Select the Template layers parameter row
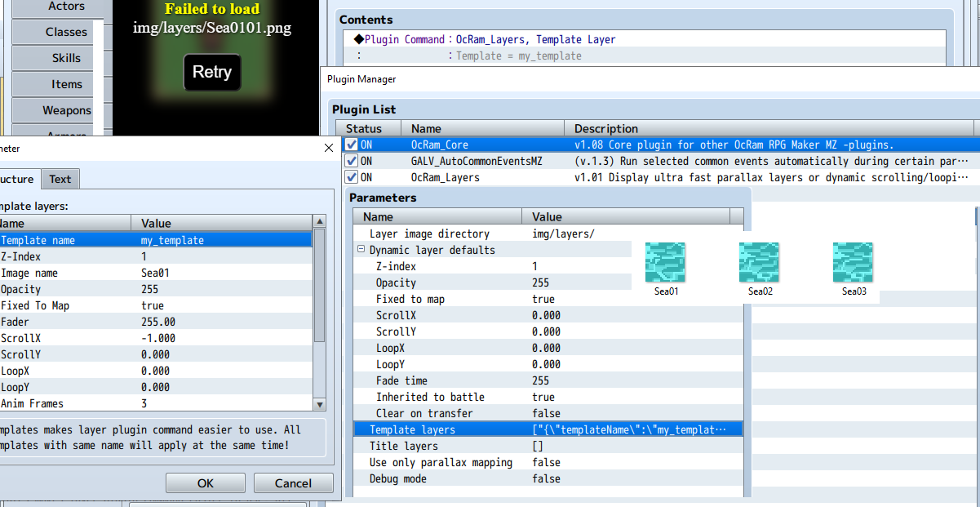Image resolution: width=980 pixels, height=507 pixels. 548,429
